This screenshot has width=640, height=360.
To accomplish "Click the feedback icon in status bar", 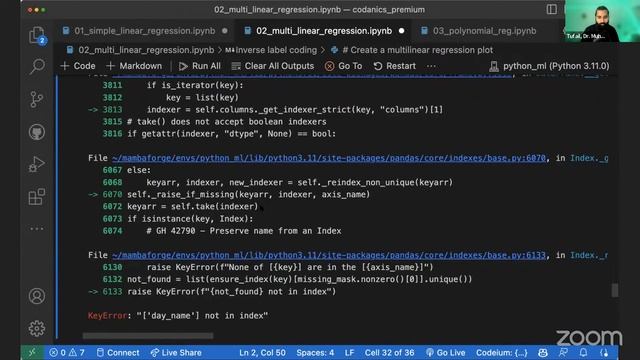I will 563,353.
